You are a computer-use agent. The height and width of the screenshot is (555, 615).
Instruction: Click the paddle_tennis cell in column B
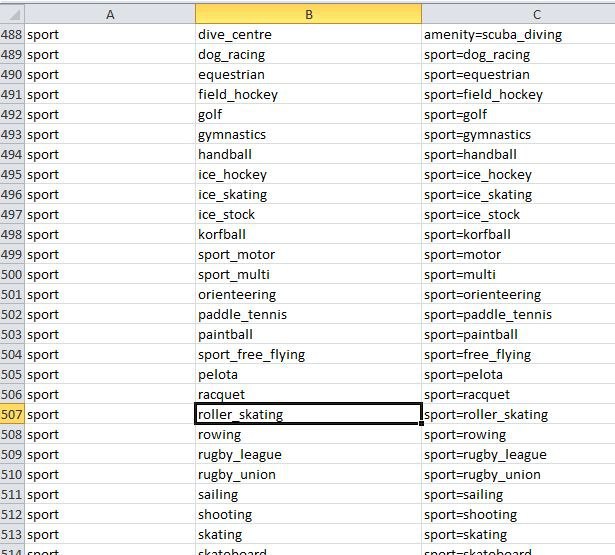pyautogui.click(x=309, y=314)
